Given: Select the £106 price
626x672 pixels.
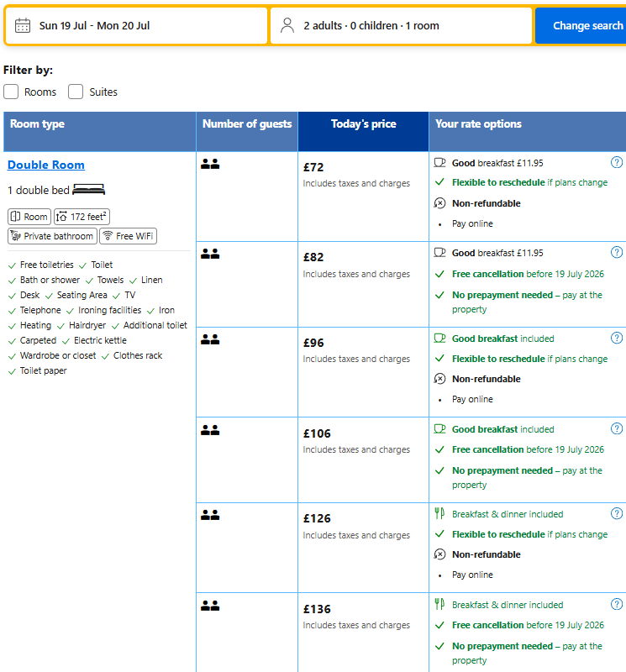Looking at the screenshot, I should (317, 433).
